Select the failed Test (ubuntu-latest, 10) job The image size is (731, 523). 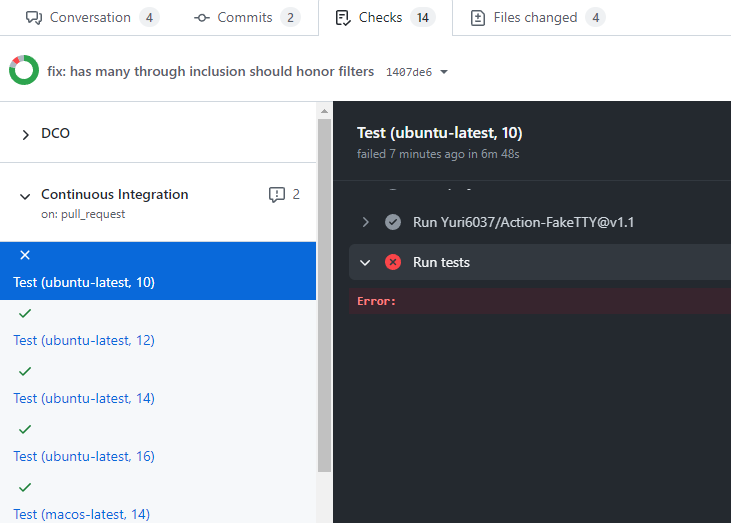pos(158,271)
